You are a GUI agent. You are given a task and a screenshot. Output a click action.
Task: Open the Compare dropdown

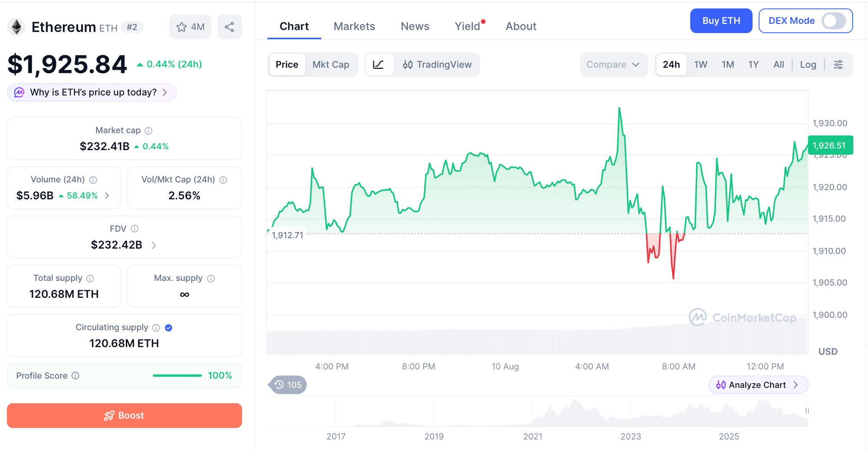613,65
